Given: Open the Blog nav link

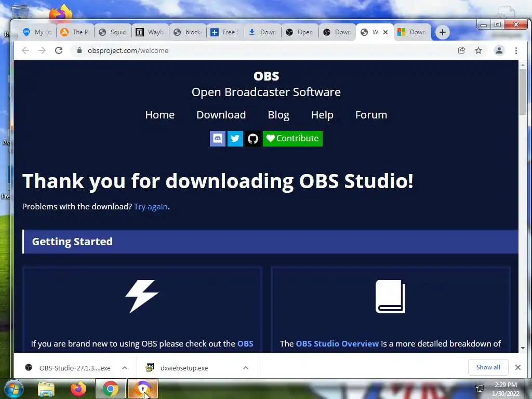Looking at the screenshot, I should (x=278, y=115).
